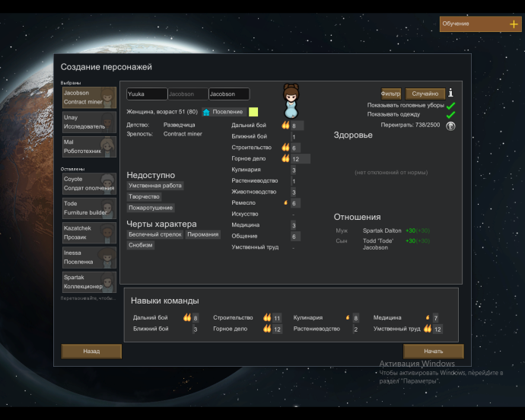Click skill row Общение

266,237
